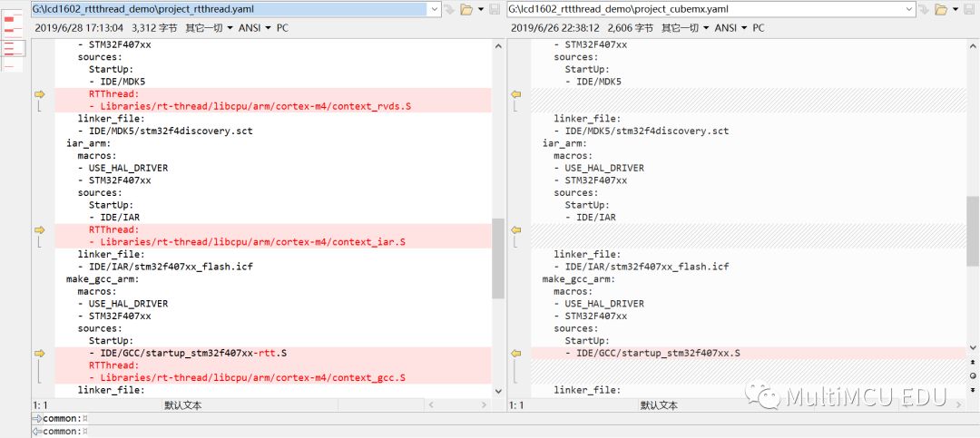Screen dimensions: 980x438
Task: Copy startup_stm32f407xx.S line to left
Action: coord(516,354)
